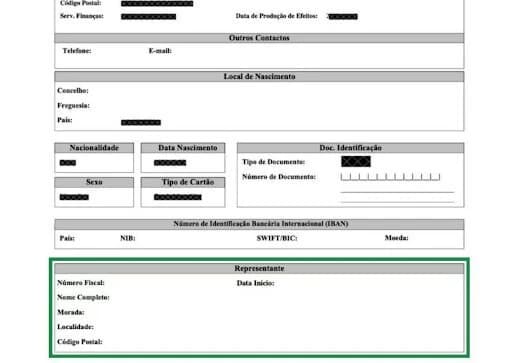512x363 pixels.
Task: Click the 'Local de Nascimento' section header
Action: coord(259,77)
